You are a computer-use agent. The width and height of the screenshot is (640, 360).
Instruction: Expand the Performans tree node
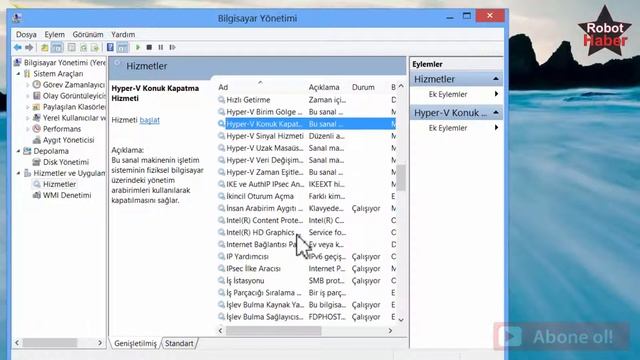[27, 129]
